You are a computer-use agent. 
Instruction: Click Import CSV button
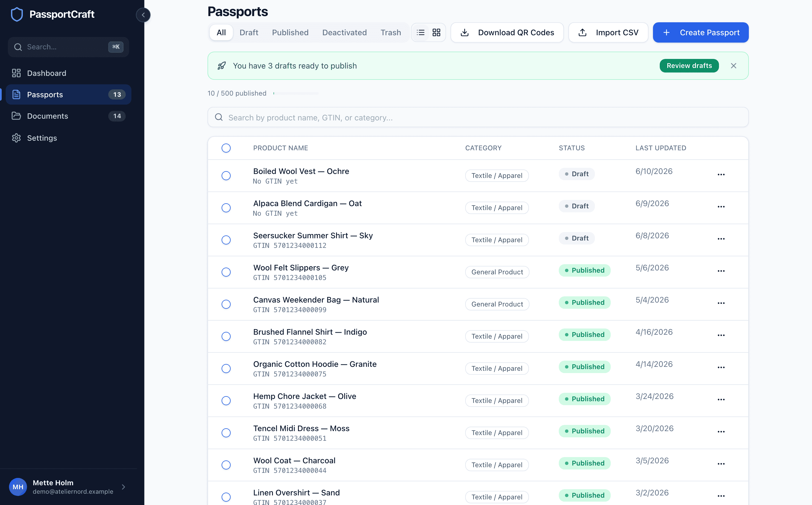608,32
